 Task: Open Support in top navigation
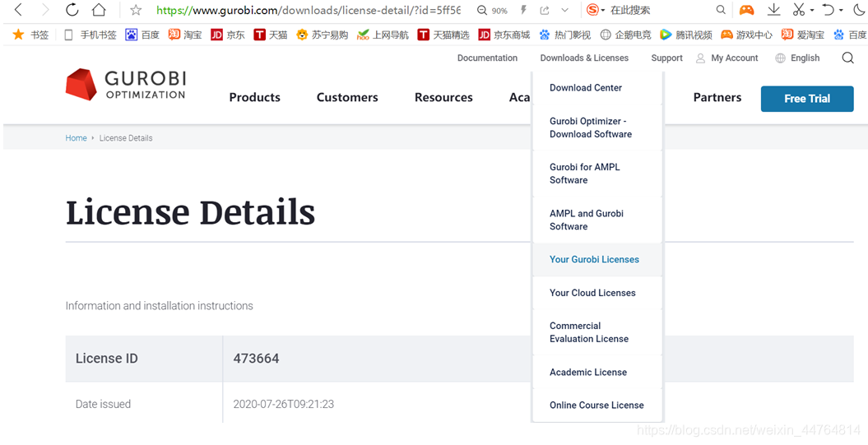pyautogui.click(x=667, y=58)
